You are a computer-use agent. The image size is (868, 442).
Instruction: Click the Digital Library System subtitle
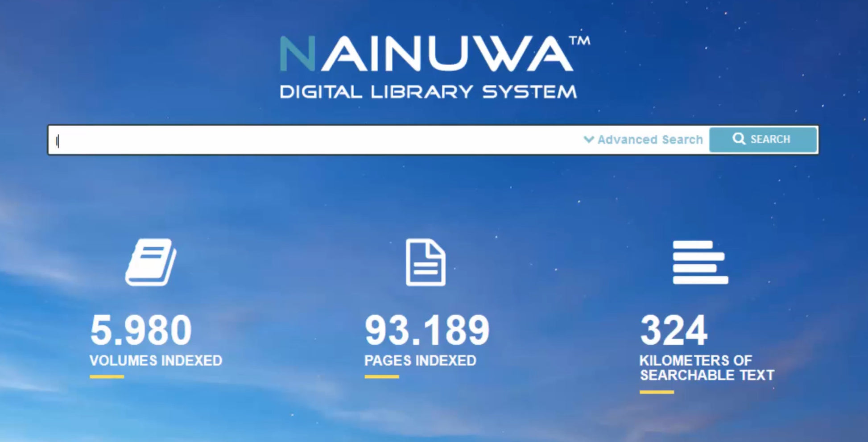click(428, 92)
